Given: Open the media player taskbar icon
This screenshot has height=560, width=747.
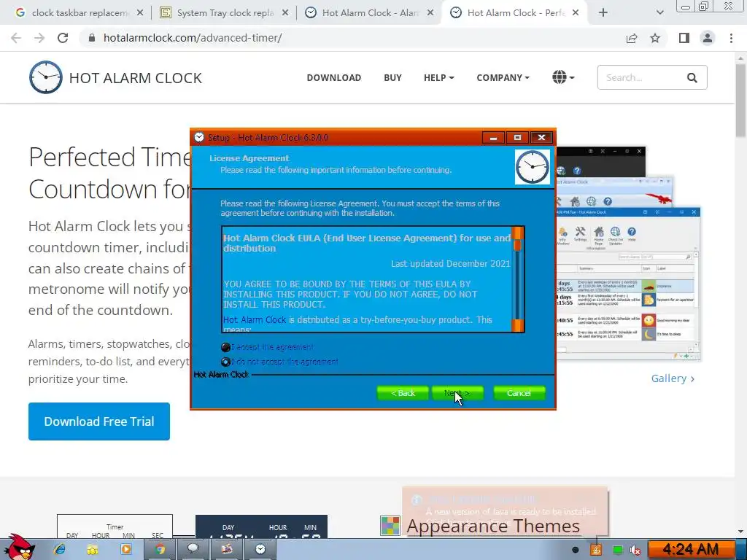Looking at the screenshot, I should pos(125,550).
